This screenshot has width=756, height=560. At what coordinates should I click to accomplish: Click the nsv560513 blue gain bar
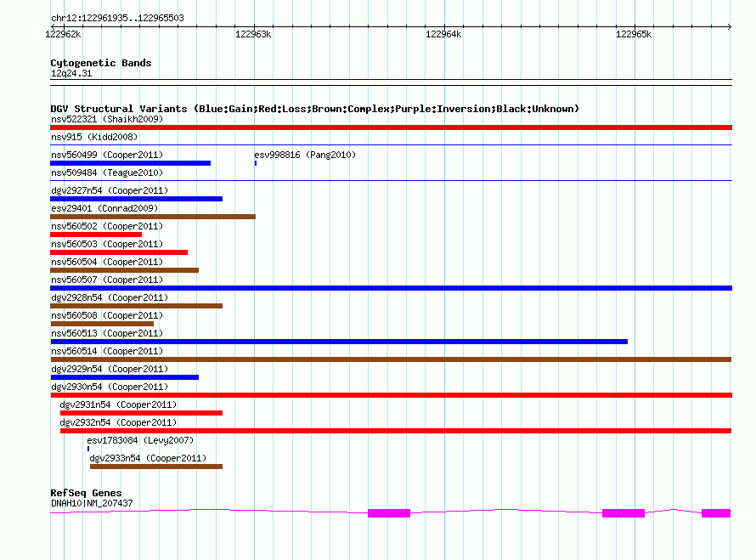coord(339,342)
